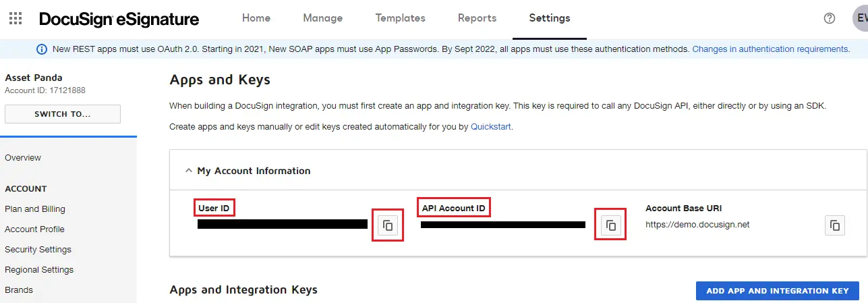Switch to the Templates tab
This screenshot has height=303, width=868.
click(x=400, y=18)
